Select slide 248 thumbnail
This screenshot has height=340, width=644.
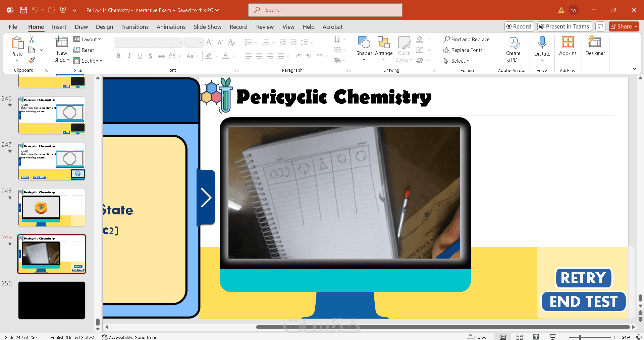click(52, 208)
